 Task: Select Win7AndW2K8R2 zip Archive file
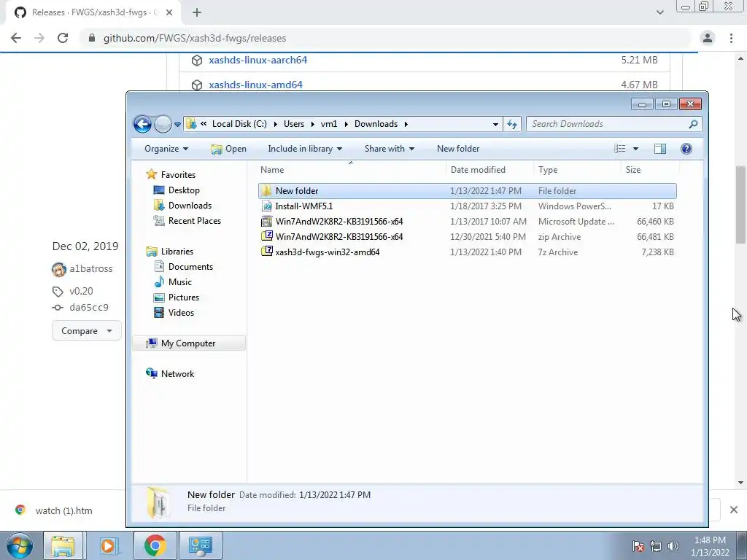(467, 237)
